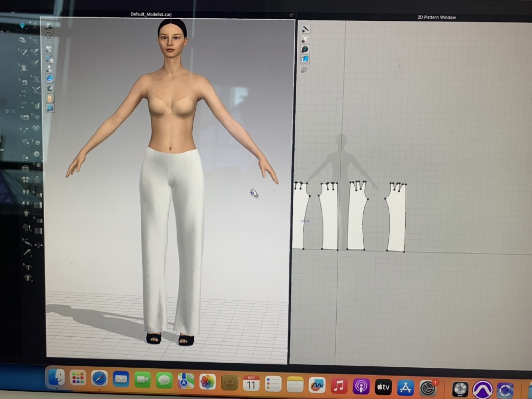This screenshot has width=532, height=399.
Task: Toggle seam line visibility in 2D window
Action: pyautogui.click(x=305, y=29)
